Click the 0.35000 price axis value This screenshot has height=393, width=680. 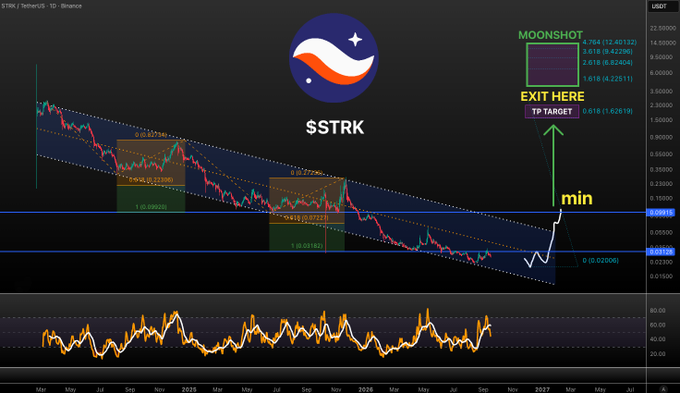661,170
